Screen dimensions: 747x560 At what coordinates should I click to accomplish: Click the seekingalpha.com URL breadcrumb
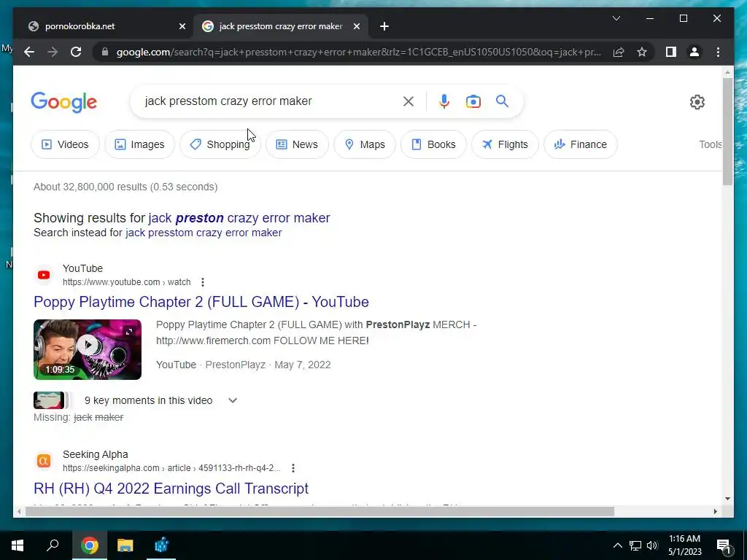click(171, 468)
